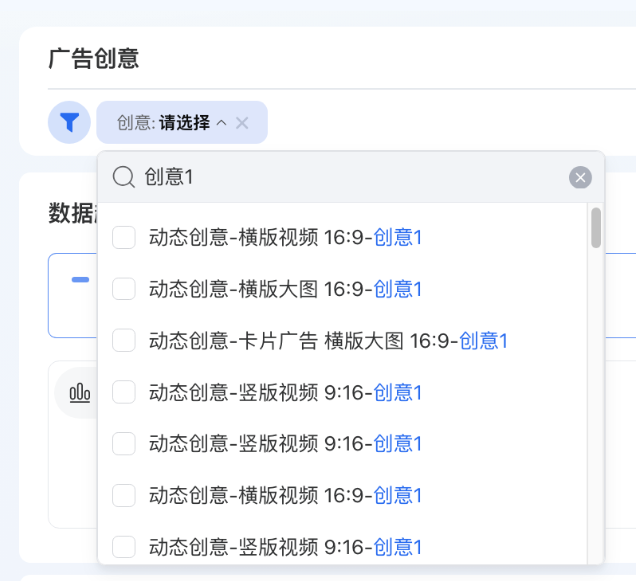Check 动态创意-横版大图 16:9-创意1 checkbox

tap(124, 289)
